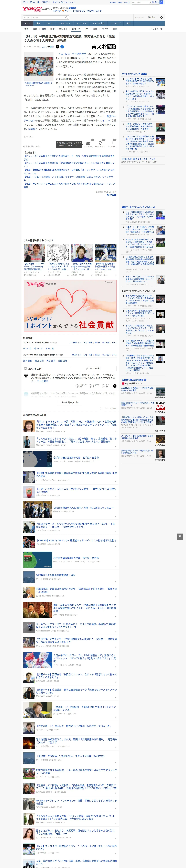This screenshot has width=186, height=868.
Task: Click the マイページ link
Action: pyautogui.click(x=139, y=17)
